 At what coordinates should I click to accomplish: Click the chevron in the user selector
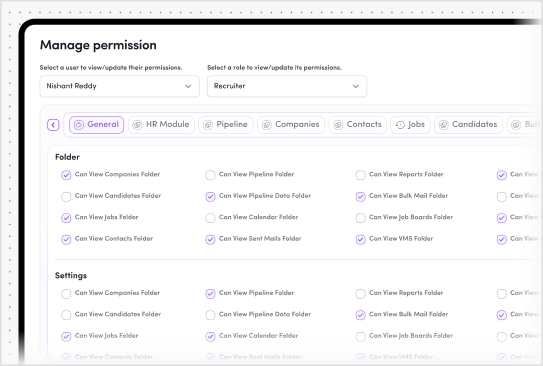[x=188, y=86]
